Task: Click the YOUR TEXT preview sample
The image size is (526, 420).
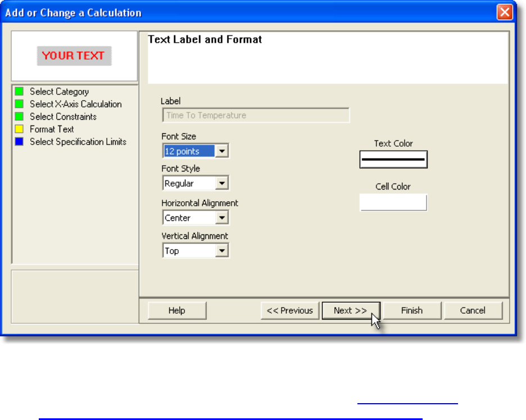Action: coord(74,56)
